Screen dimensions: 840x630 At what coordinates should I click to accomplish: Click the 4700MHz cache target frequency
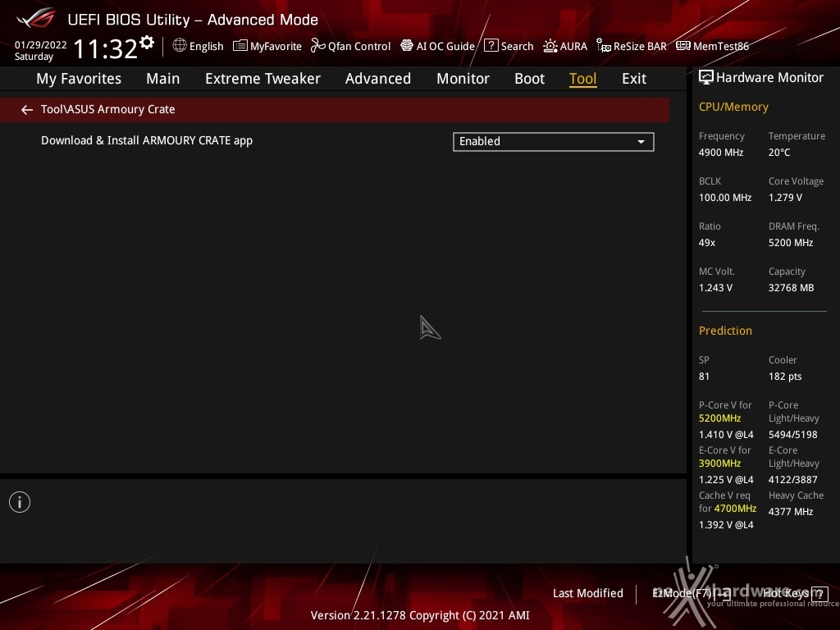click(x=735, y=509)
